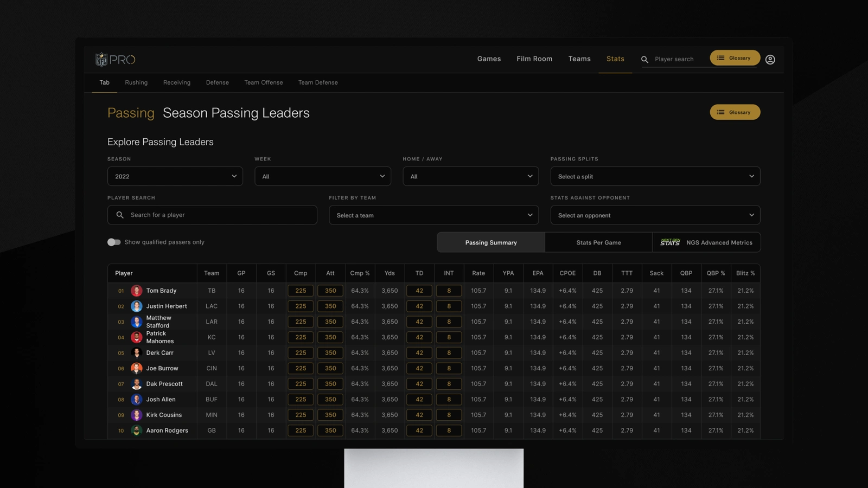Sort by the YPA column header
This screenshot has height=488, width=868.
click(x=508, y=273)
